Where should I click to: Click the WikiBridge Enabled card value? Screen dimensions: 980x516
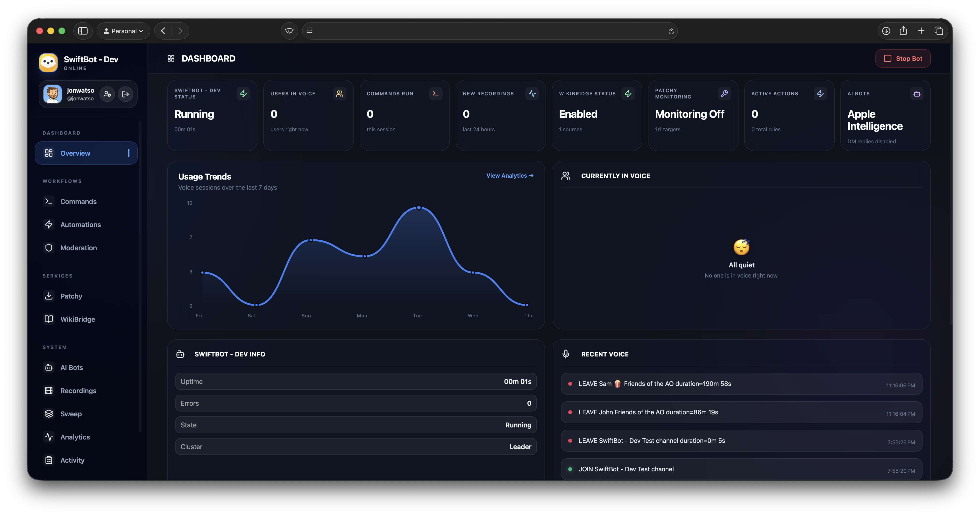578,114
